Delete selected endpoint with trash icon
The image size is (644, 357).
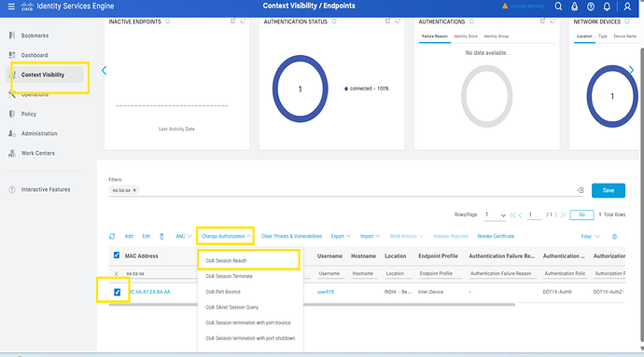[161, 237]
